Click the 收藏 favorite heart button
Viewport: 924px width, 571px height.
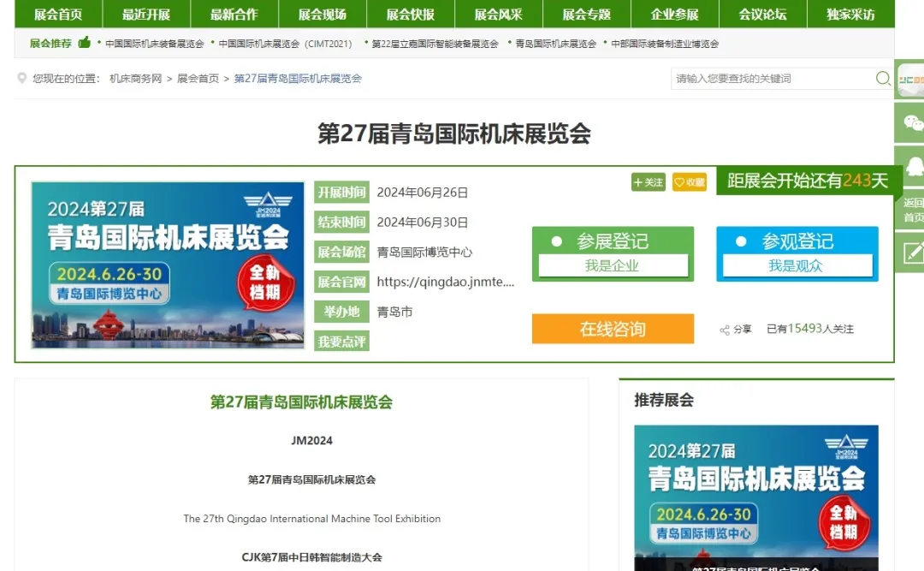tap(690, 182)
